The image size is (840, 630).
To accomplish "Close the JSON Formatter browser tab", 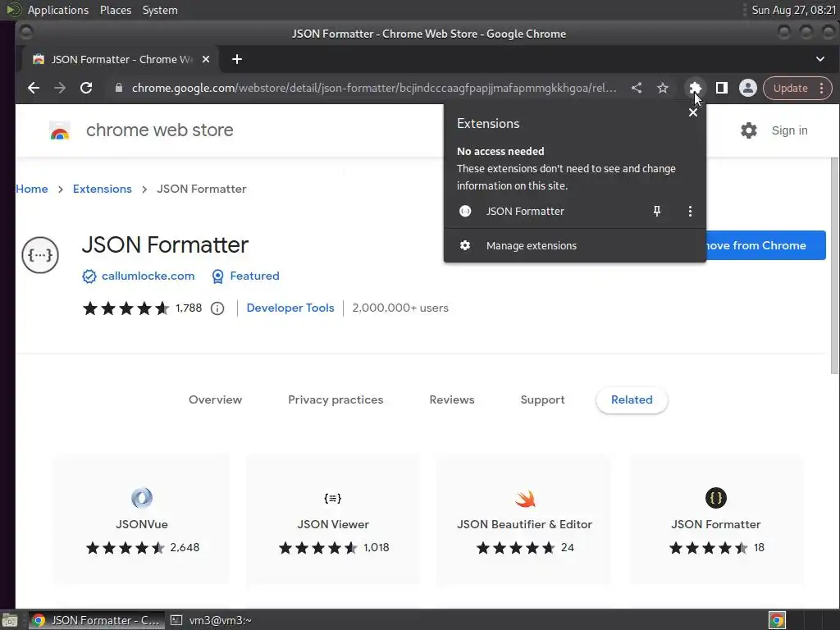I will click(206, 59).
